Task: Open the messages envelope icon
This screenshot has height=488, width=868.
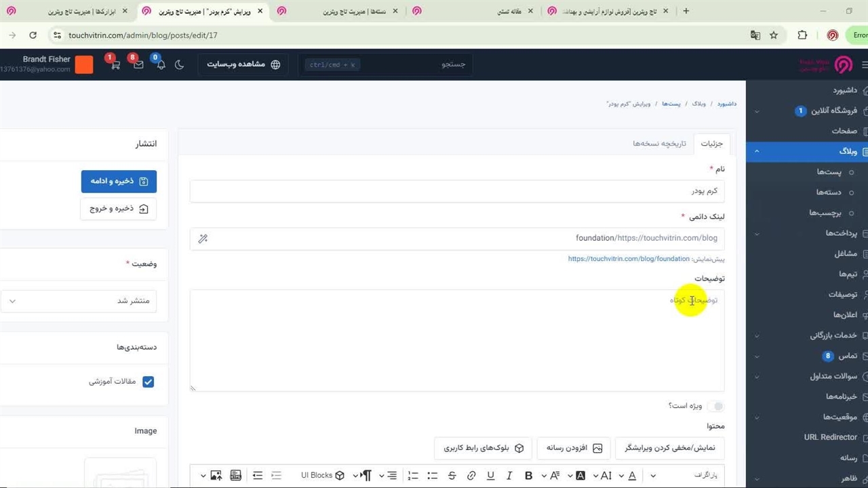Action: (x=138, y=64)
